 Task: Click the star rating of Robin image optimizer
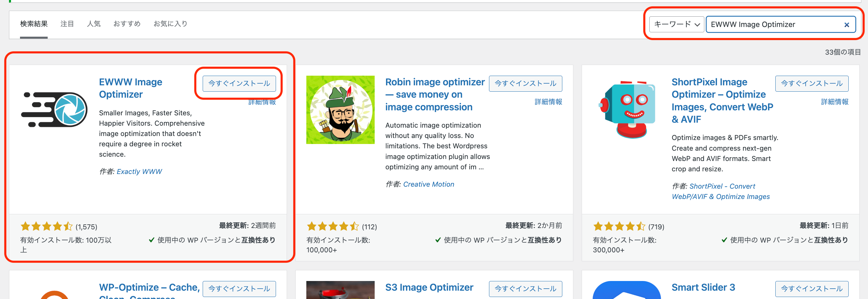(333, 226)
